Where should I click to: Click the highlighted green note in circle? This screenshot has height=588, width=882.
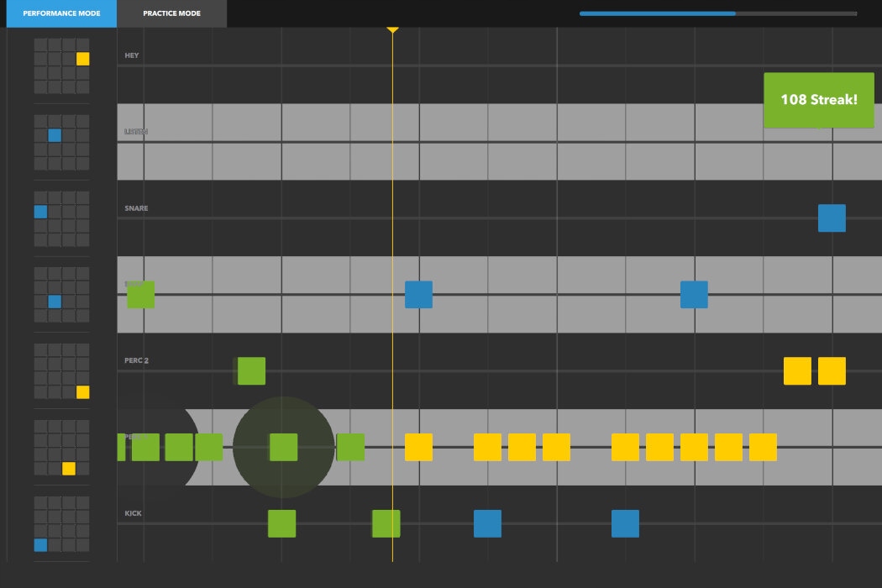coord(284,448)
